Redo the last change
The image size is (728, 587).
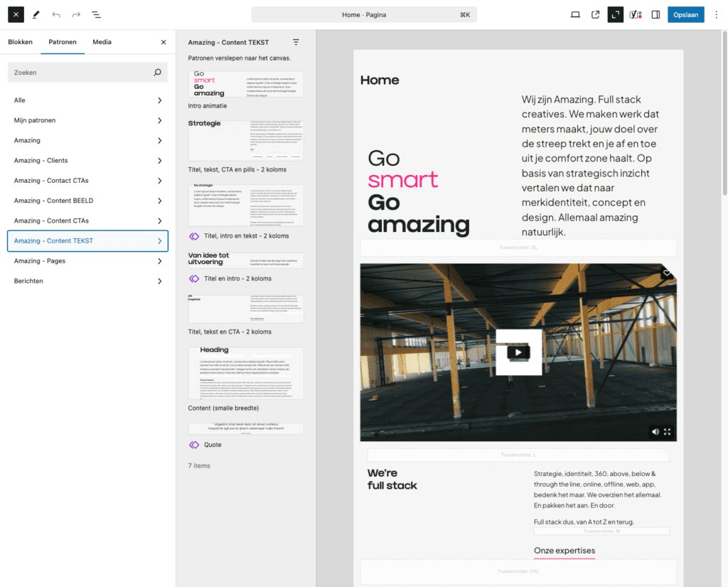click(76, 14)
